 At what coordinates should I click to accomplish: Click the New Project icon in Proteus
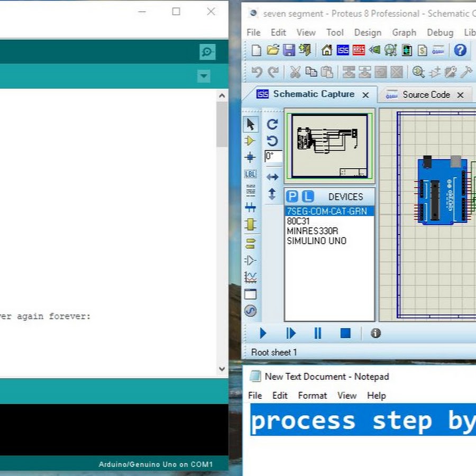pos(257,50)
